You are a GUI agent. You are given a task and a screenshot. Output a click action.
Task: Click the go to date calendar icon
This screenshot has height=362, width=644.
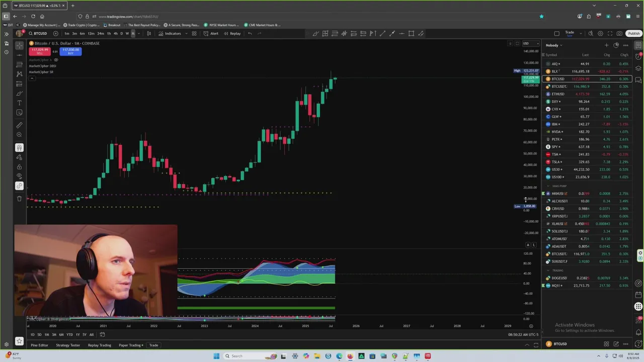[x=102, y=334]
